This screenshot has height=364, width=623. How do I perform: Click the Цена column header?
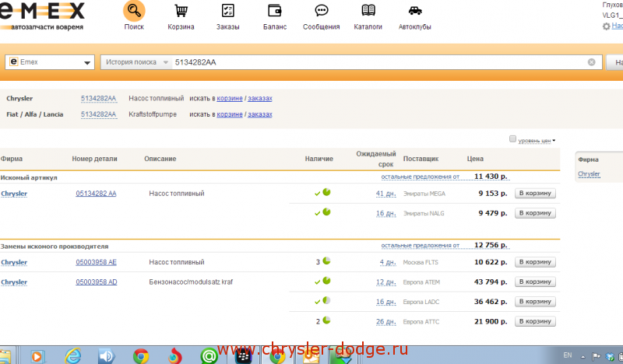click(x=475, y=159)
